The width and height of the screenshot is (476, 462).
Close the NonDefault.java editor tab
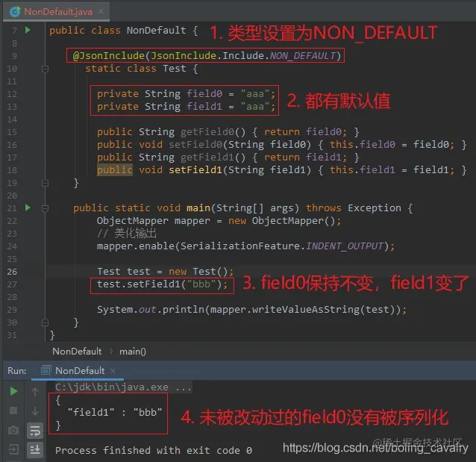tap(101, 11)
